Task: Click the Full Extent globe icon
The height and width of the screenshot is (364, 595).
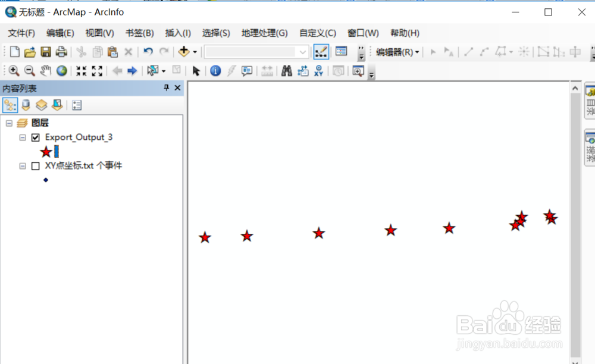Action: 61,71
